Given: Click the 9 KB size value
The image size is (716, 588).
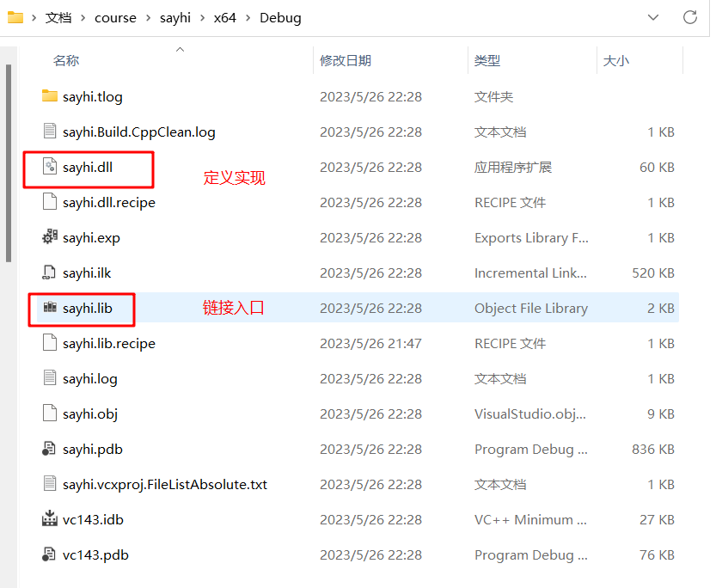Looking at the screenshot, I should (661, 413).
